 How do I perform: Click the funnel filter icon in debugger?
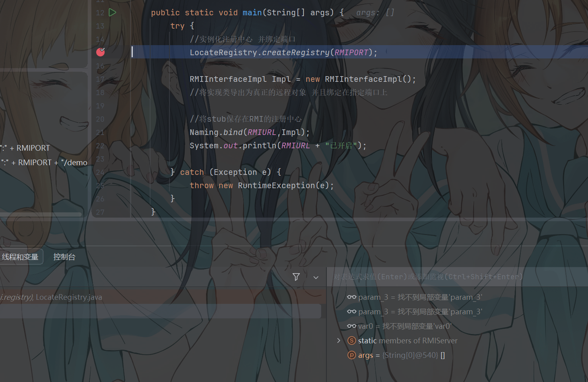296,277
